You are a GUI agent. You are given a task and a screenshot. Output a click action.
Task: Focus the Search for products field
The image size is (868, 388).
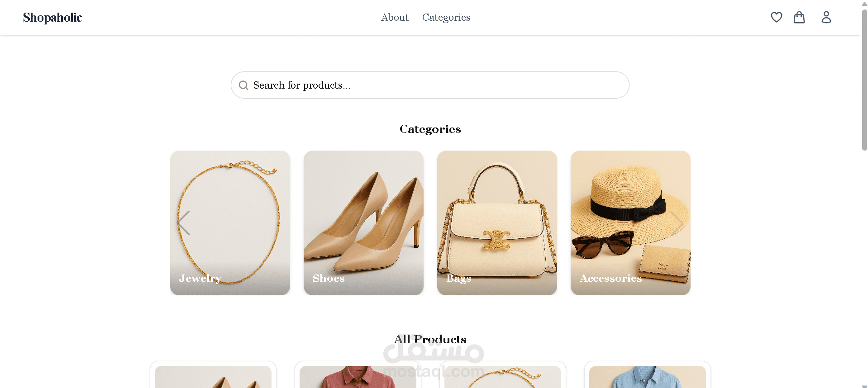click(430, 85)
